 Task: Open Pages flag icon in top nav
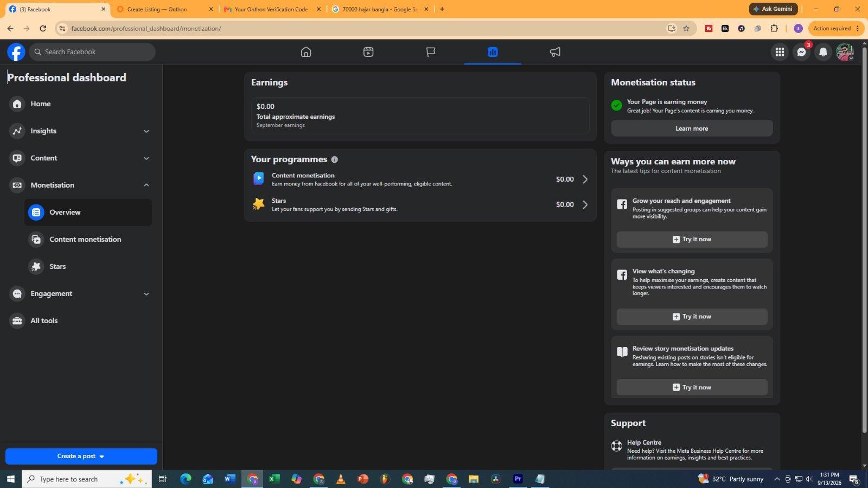tap(431, 52)
